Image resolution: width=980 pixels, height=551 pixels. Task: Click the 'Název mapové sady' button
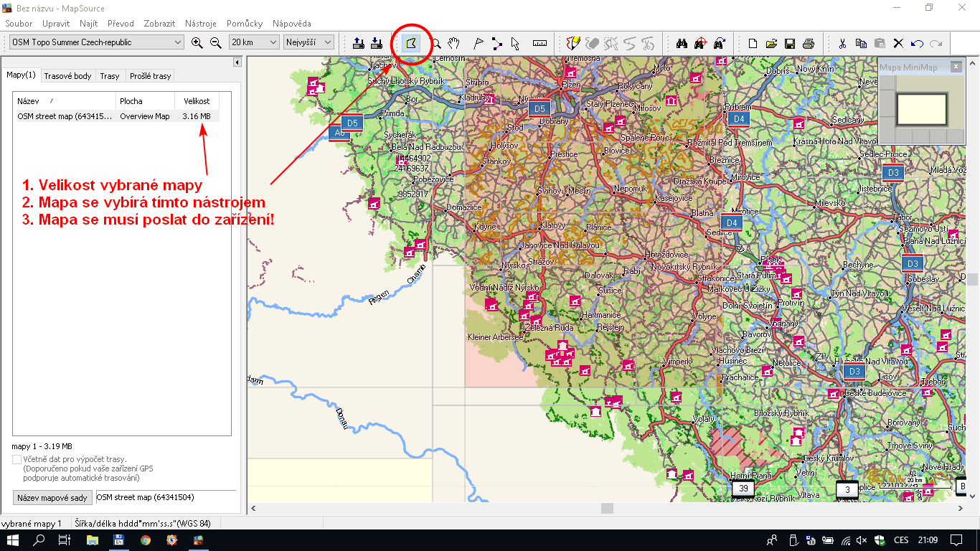point(52,498)
